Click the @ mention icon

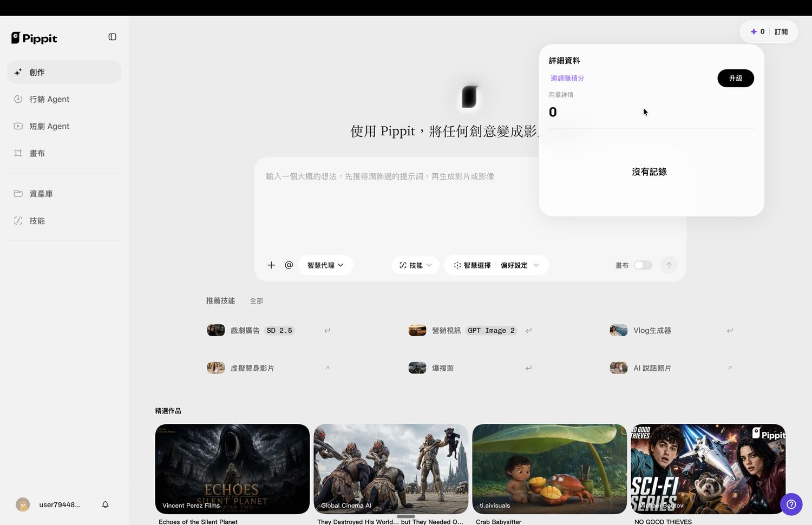point(289,265)
